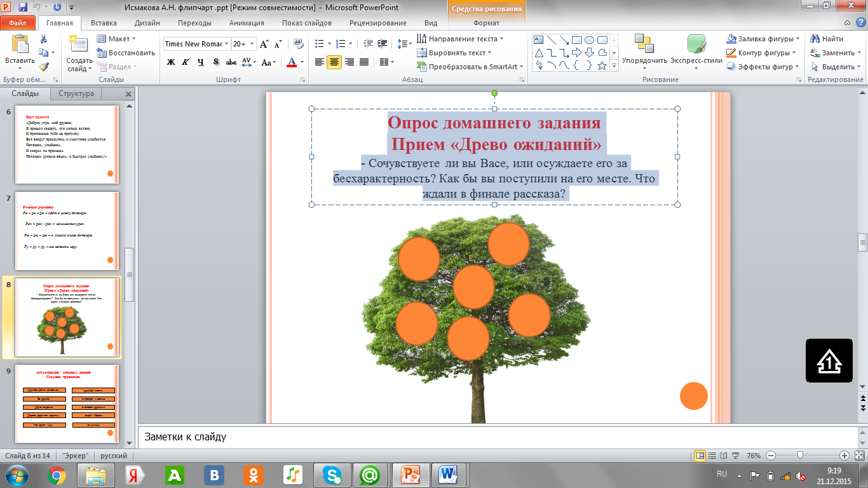Click the Создать слайд button
868x488 pixels.
click(x=79, y=52)
